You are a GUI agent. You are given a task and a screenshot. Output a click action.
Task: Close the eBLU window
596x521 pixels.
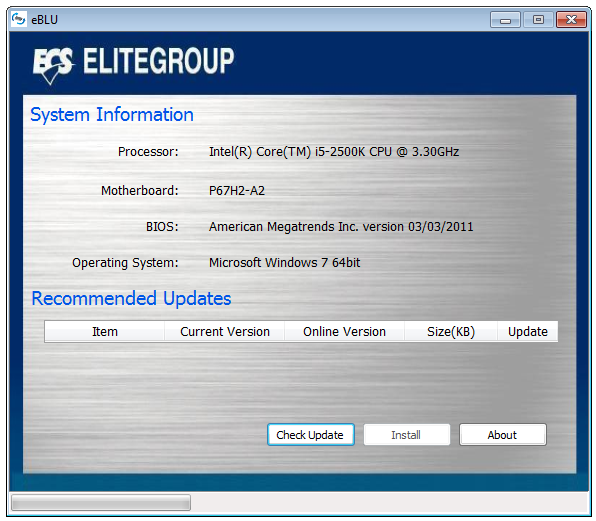[571, 20]
